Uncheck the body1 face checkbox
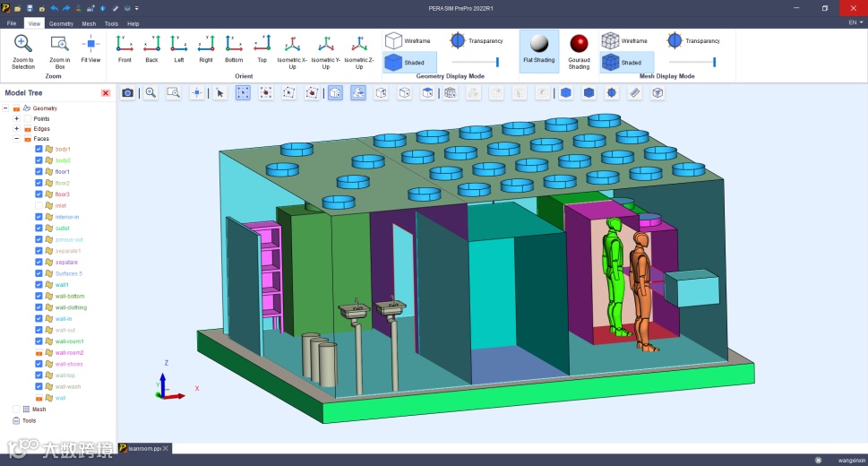Image resolution: width=868 pixels, height=466 pixels. coord(39,149)
